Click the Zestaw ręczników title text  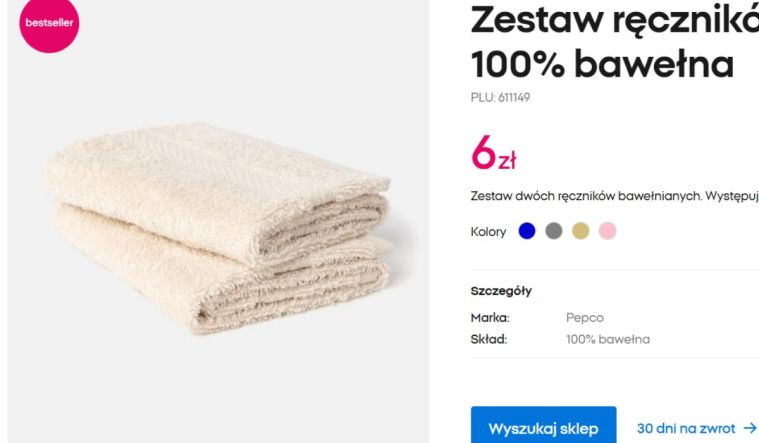615,21
